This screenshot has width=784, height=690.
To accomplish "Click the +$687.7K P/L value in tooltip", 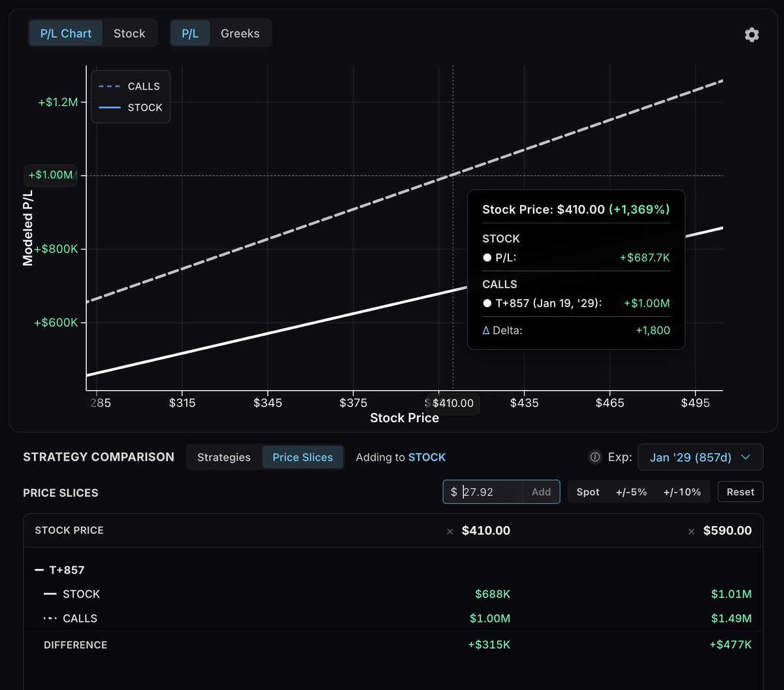I will coord(645,257).
